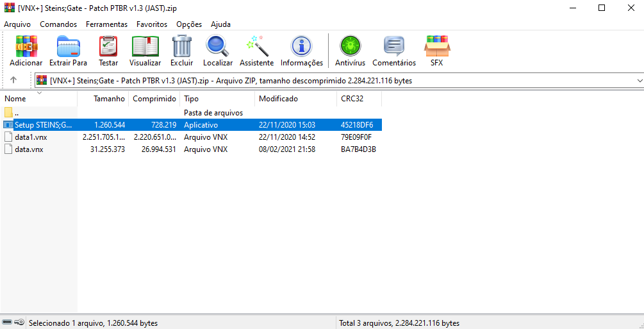
Task: Open Localizar magnifier tool
Action: pos(218,46)
